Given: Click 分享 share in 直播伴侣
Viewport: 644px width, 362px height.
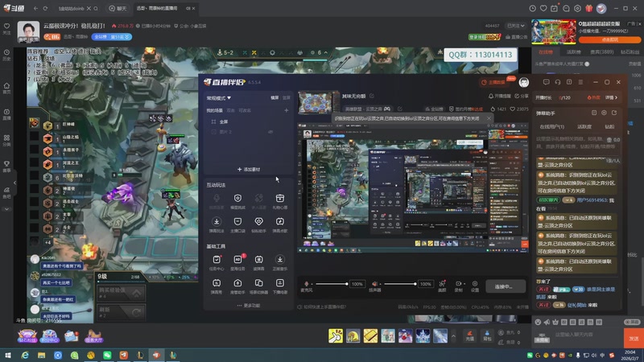Looking at the screenshot, I should click(522, 96).
